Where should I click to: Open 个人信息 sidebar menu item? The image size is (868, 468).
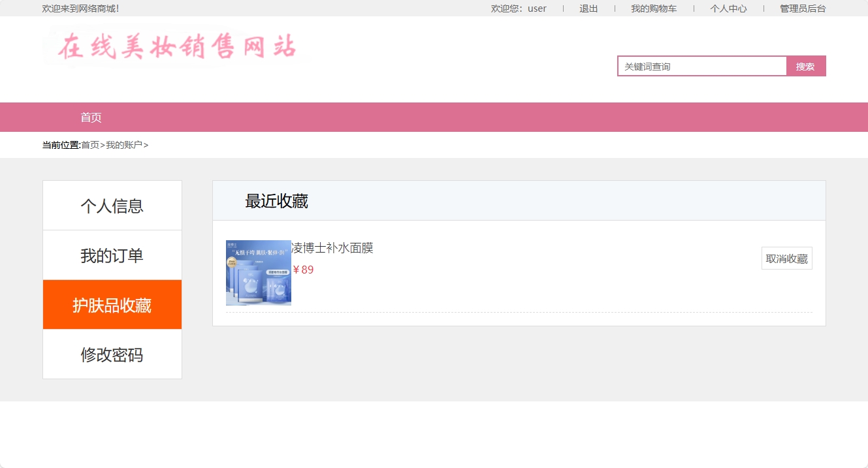click(112, 206)
